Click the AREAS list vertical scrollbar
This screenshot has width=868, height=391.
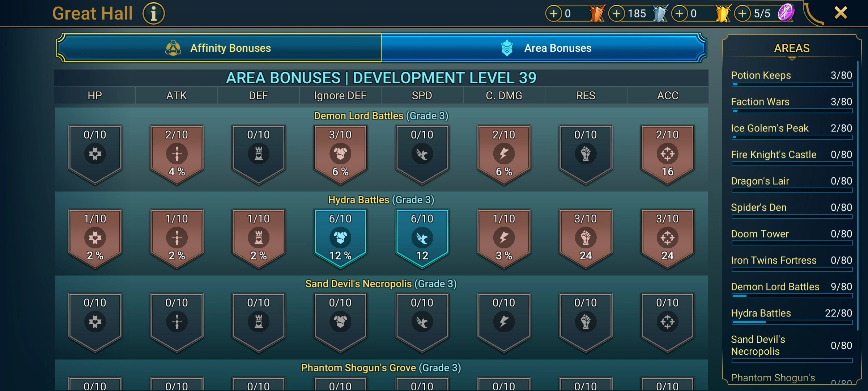(858, 195)
